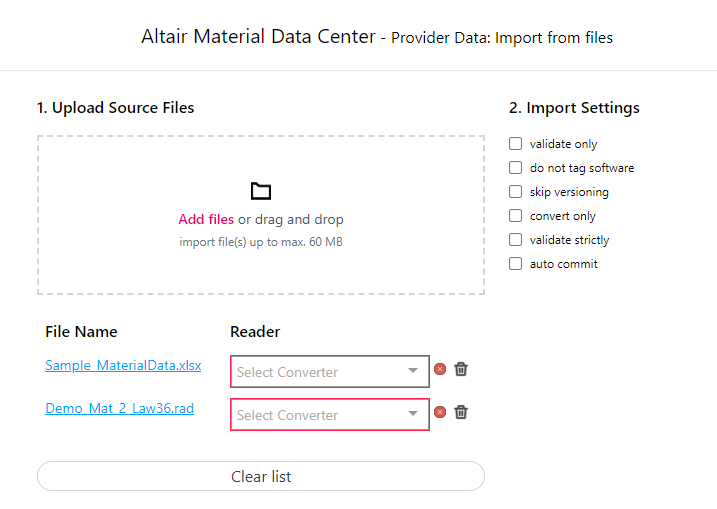The image size is (717, 509).
Task: Remove Demo_Mat_2_Law36.rad using the trash icon
Action: point(461,412)
